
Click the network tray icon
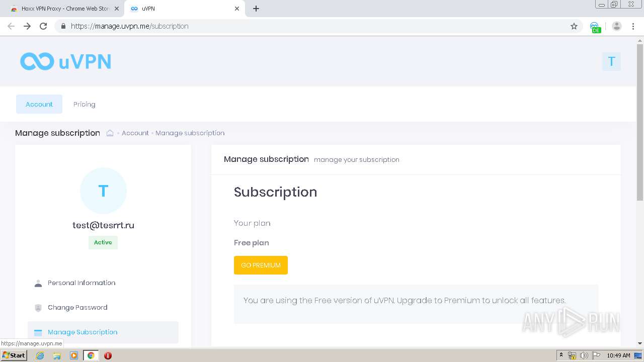point(572,355)
